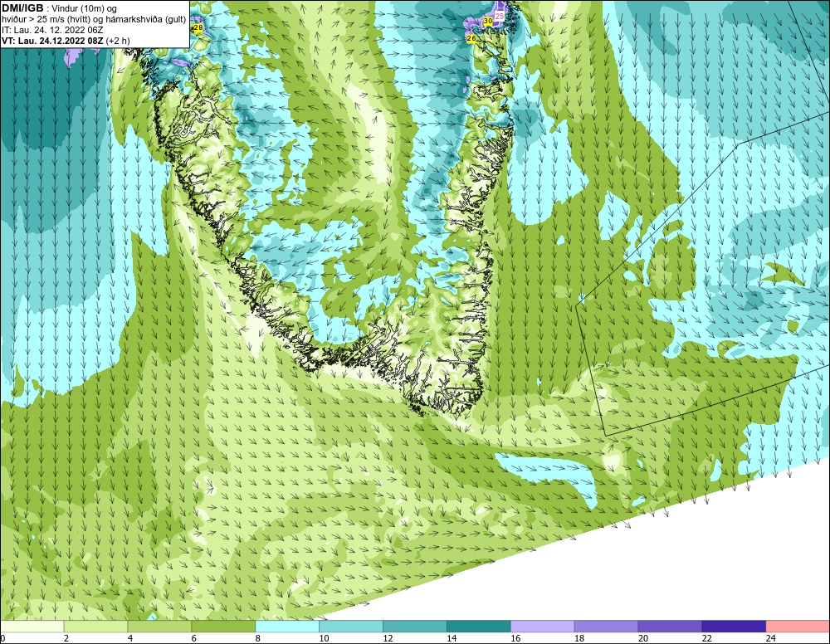Click the legend scale label "16"
The image size is (830, 644).
pyautogui.click(x=515, y=639)
